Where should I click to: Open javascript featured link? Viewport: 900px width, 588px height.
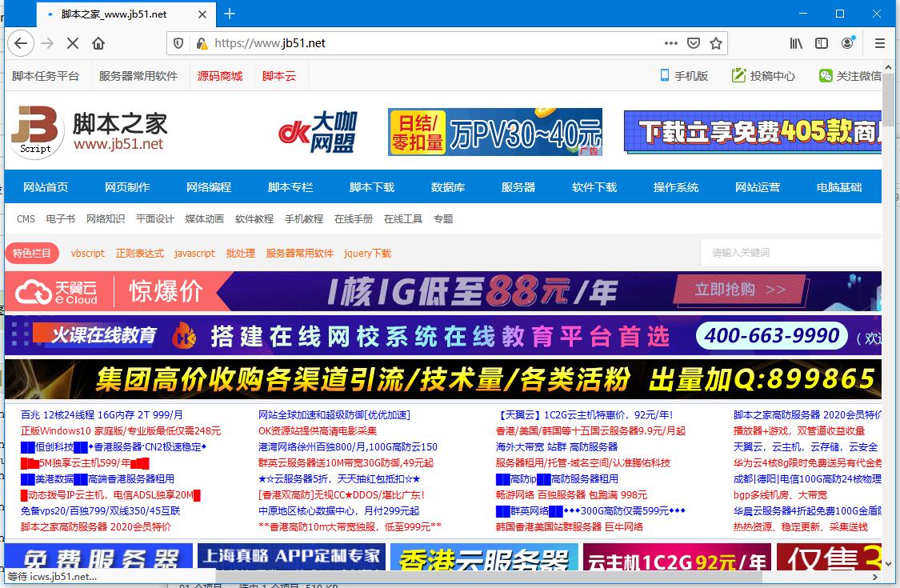[194, 254]
